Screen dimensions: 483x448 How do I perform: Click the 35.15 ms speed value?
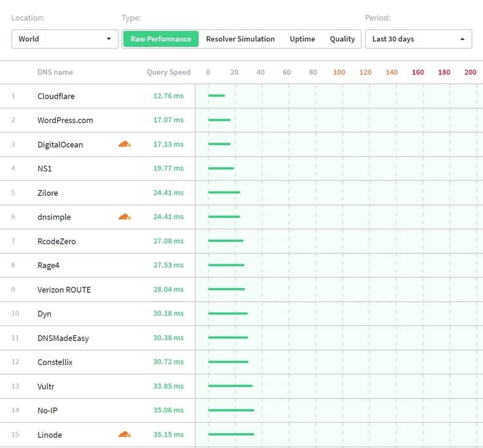pyautogui.click(x=169, y=434)
